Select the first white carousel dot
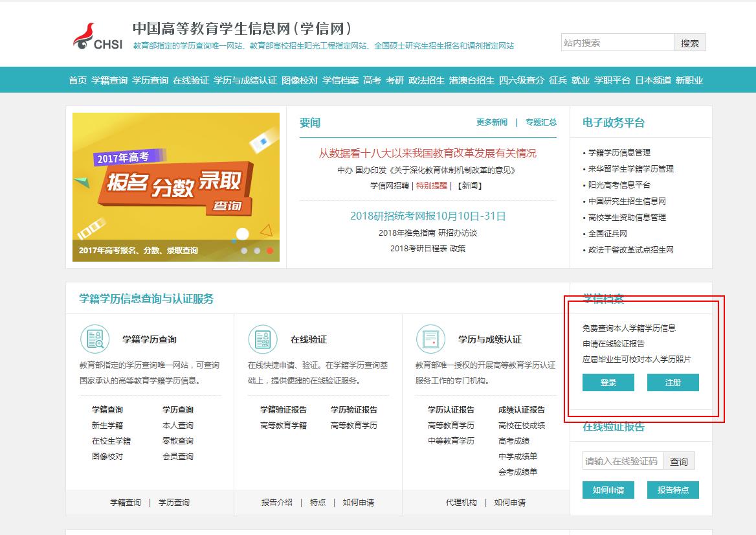Screen dimensions: 756x535 point(244,251)
